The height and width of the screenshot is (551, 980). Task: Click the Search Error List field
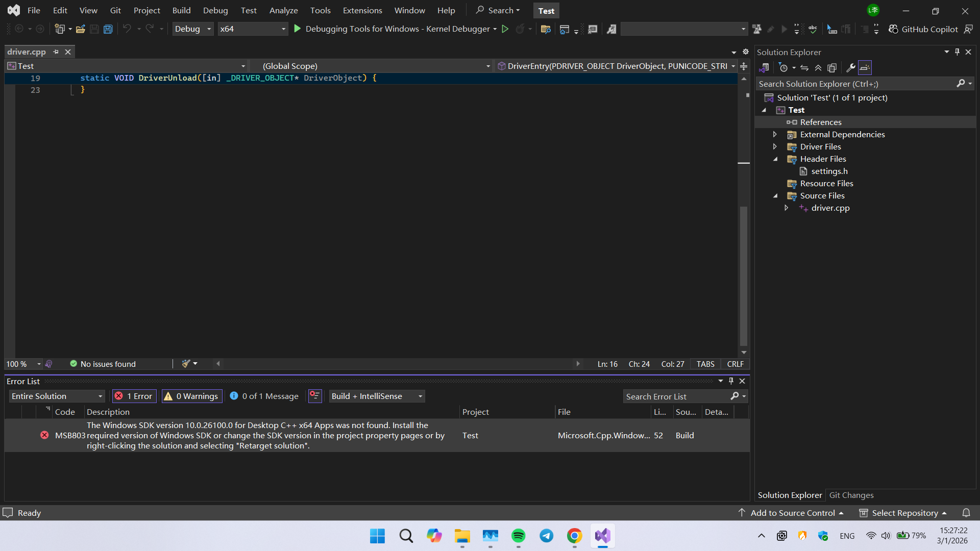pyautogui.click(x=677, y=396)
